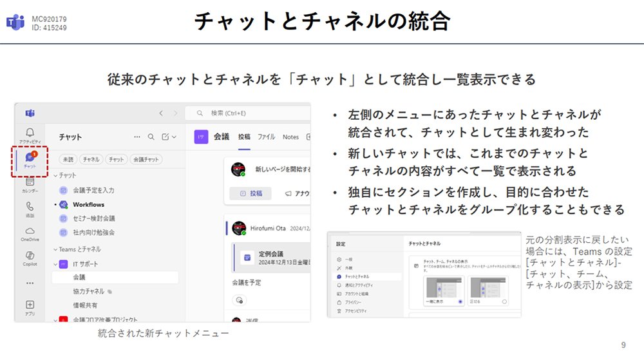644x362 pixels.
Task: Click the Teams logo in the app header
Action: coord(30,113)
